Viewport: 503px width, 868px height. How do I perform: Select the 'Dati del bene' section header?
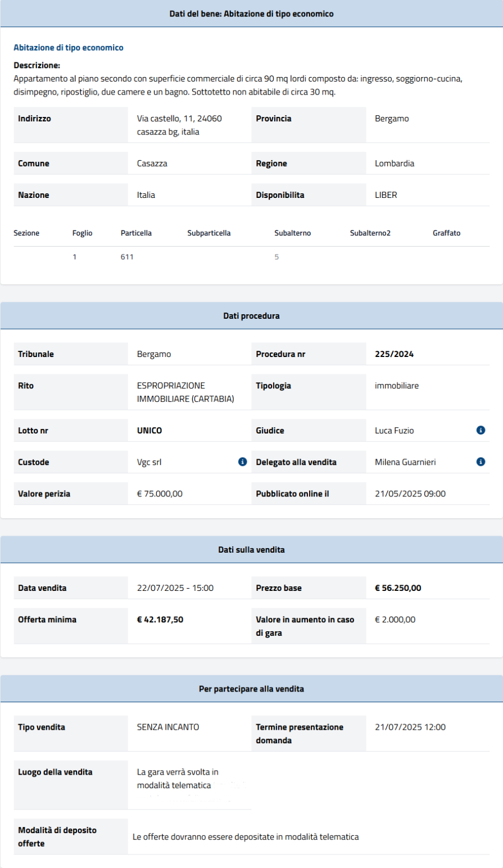[x=252, y=13]
